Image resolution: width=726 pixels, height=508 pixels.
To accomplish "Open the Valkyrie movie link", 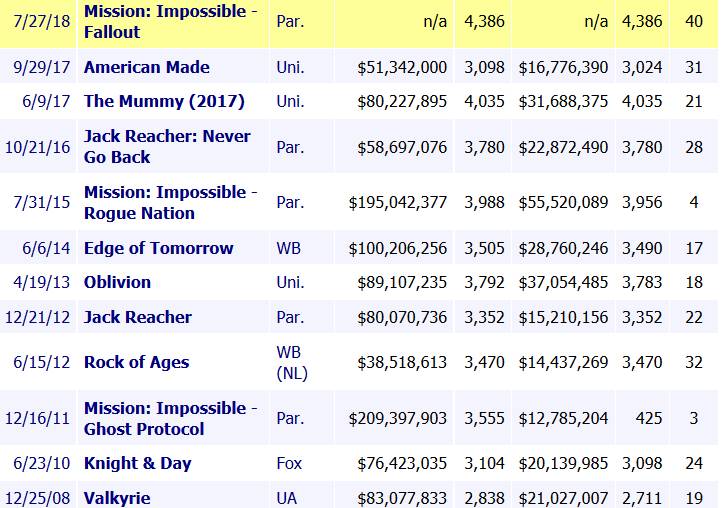I will 117,497.
